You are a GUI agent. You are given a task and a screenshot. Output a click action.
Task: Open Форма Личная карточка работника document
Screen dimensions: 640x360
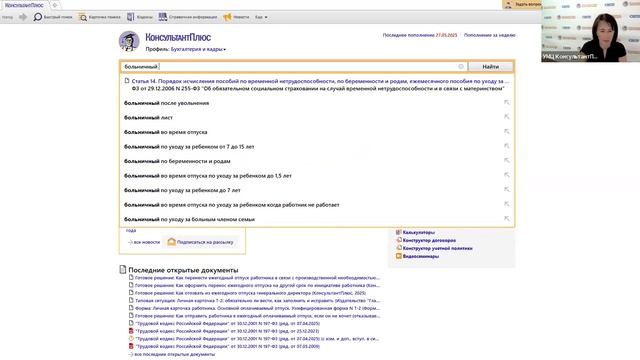coord(257,308)
